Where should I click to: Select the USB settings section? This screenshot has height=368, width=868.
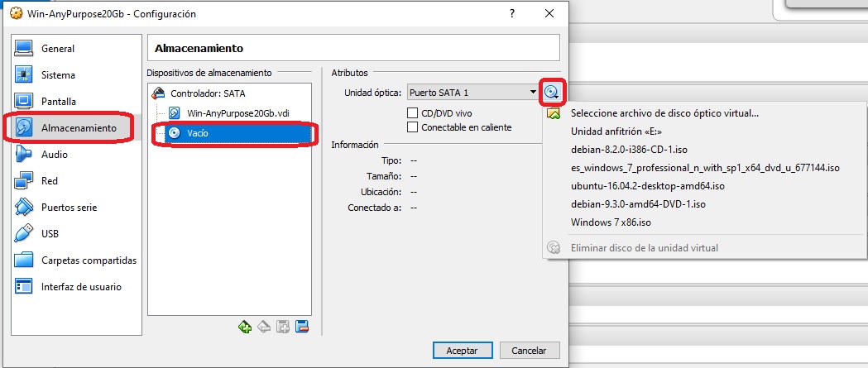(50, 234)
